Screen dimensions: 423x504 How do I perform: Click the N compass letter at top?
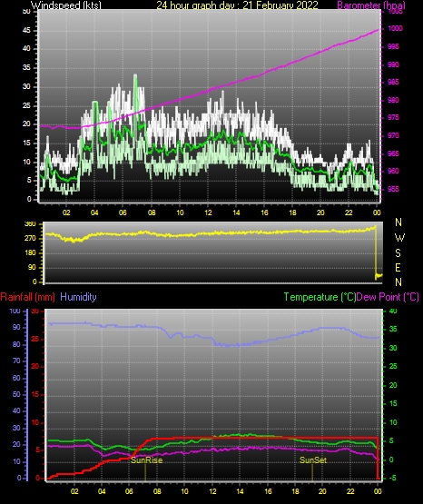pyautogui.click(x=398, y=222)
